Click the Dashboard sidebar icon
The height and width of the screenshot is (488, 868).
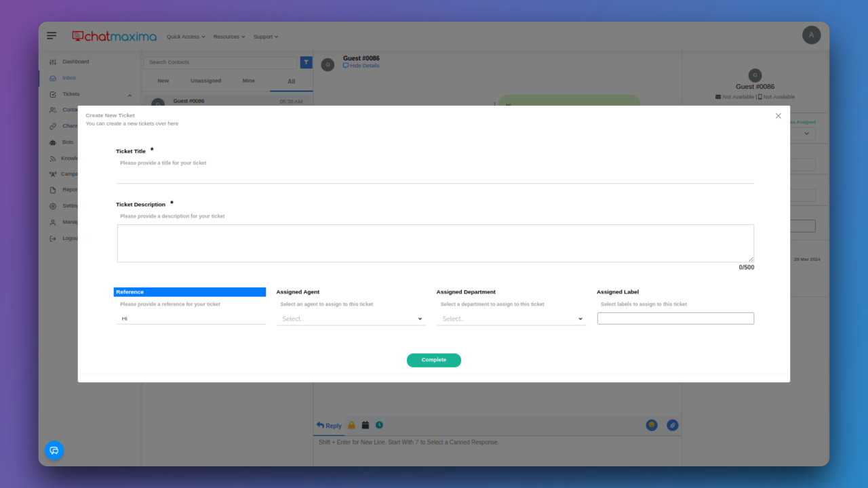tap(53, 62)
